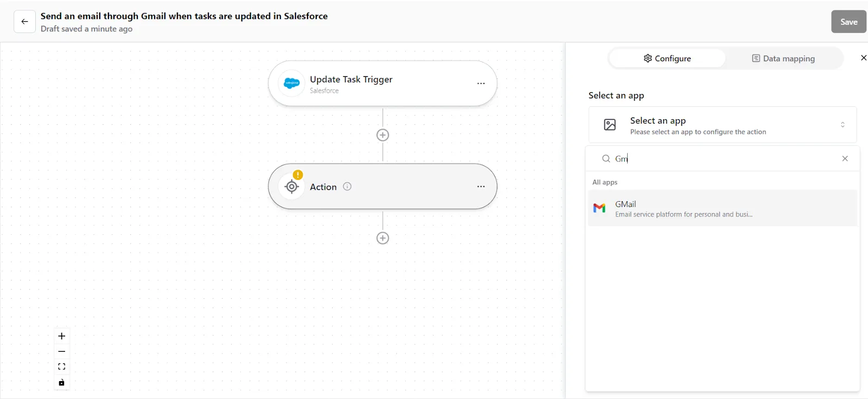The image size is (868, 399).
Task: Select the Update Task Trigger node
Action: tap(382, 83)
